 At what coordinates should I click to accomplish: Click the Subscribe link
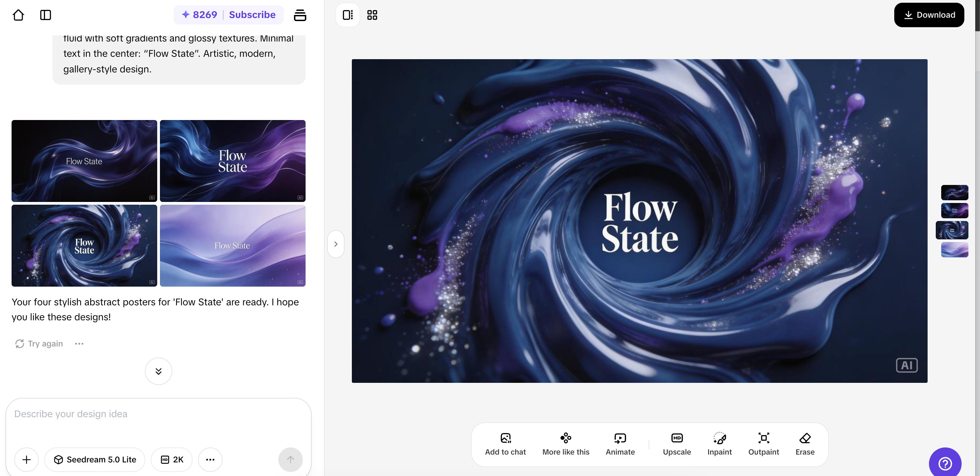252,15
